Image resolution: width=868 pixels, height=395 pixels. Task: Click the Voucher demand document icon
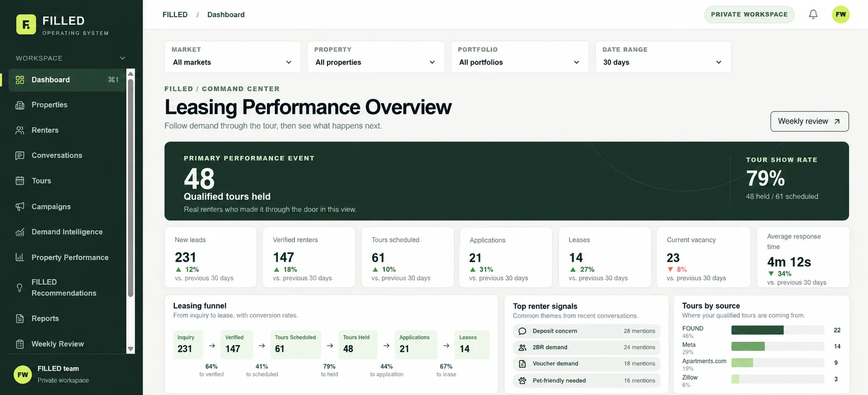522,364
